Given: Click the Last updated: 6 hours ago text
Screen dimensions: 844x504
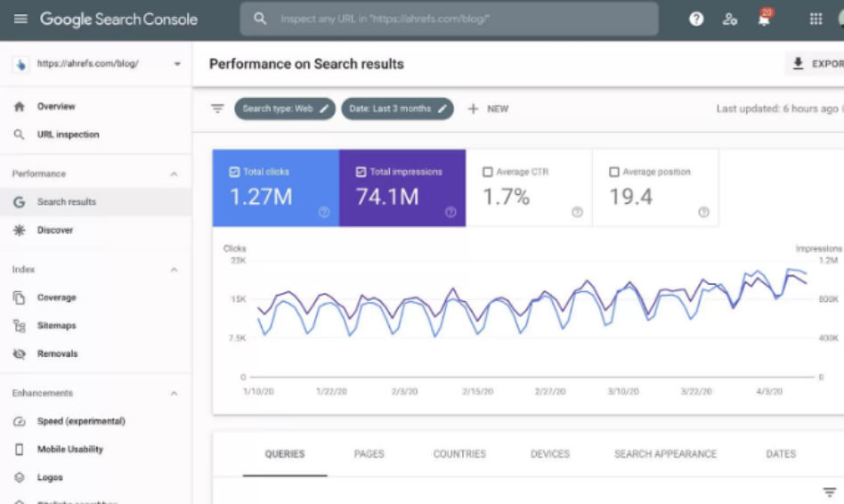Looking at the screenshot, I should [x=777, y=109].
